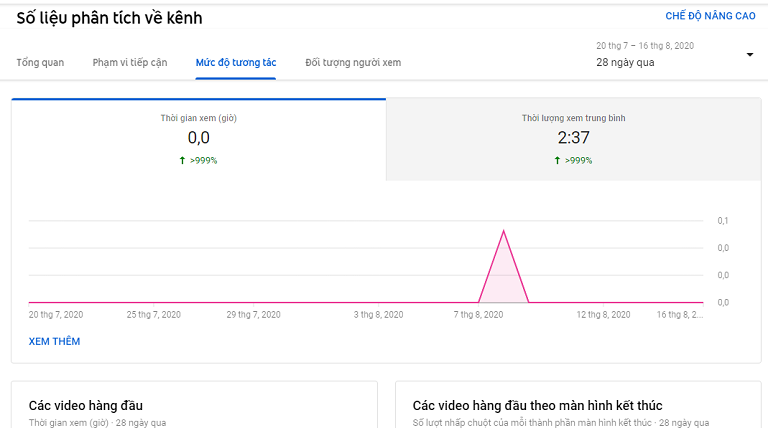The height and width of the screenshot is (428, 768).
Task: Switch to the Phạm vi tiếp cận tab
Action: pyautogui.click(x=130, y=63)
